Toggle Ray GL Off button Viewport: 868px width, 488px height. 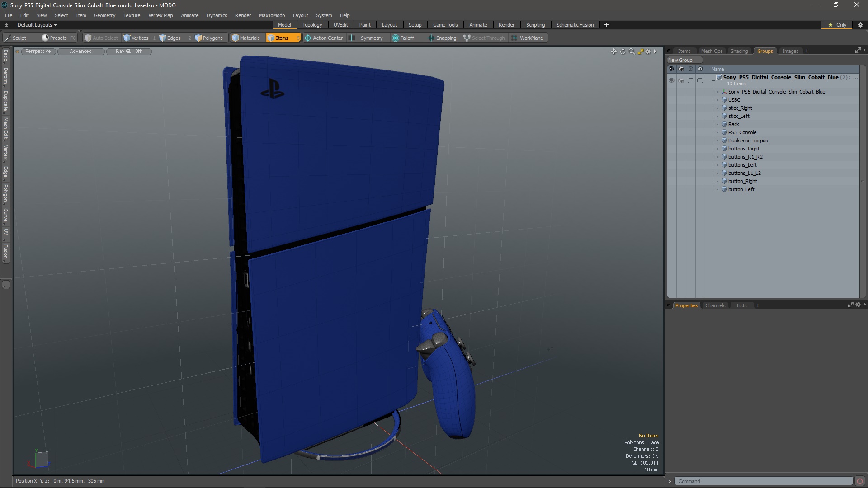point(128,52)
